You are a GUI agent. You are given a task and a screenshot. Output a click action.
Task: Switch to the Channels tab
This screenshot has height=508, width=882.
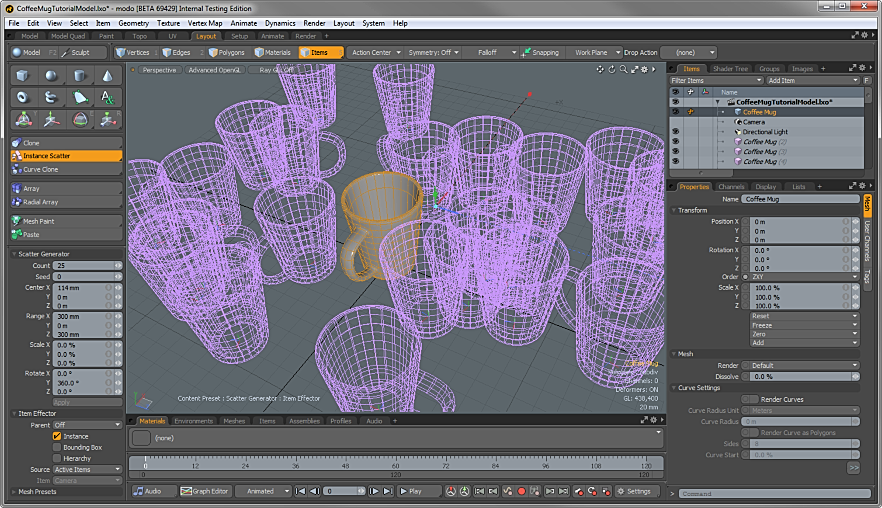[x=731, y=187]
